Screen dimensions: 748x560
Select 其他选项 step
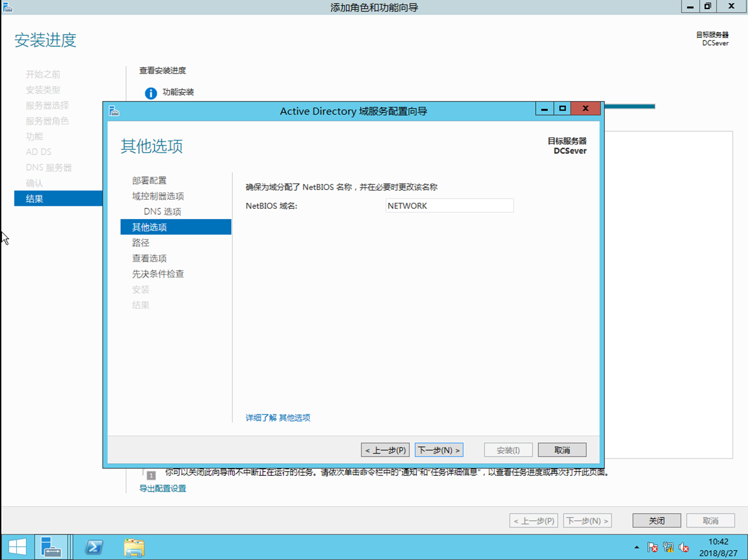coord(176,227)
